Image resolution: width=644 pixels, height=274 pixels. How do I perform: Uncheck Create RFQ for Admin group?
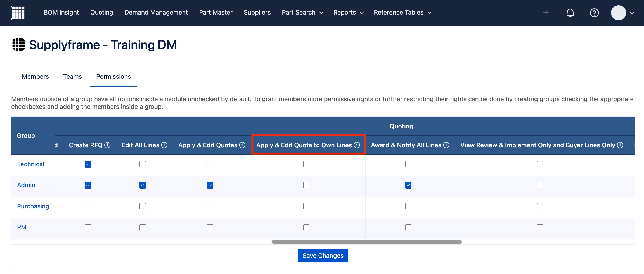pyautogui.click(x=88, y=185)
